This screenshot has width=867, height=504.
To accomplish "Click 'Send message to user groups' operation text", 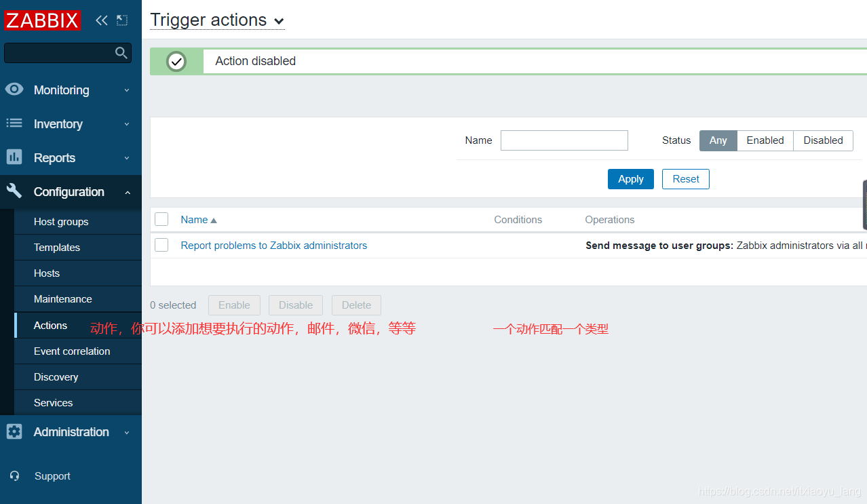I will 659,246.
